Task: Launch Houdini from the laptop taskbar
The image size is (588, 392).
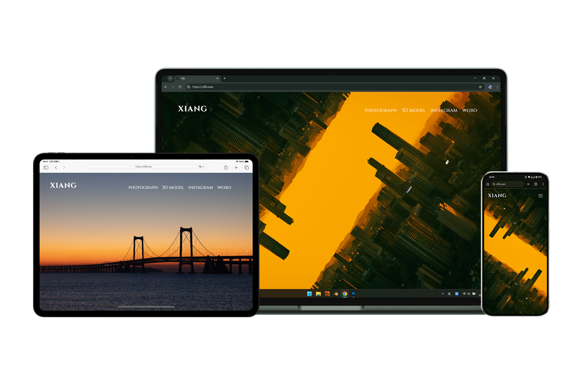Action: 327,294
